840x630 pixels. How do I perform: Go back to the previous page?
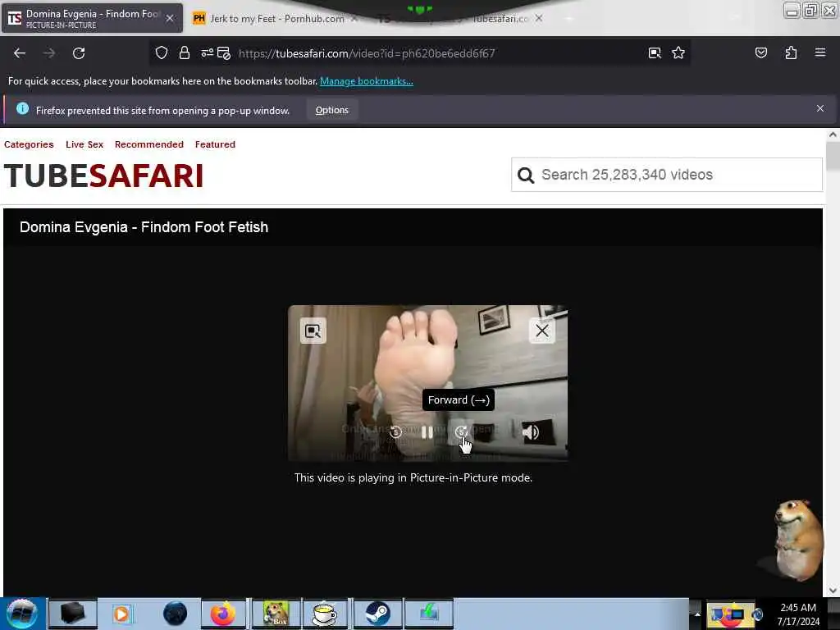pos(20,53)
